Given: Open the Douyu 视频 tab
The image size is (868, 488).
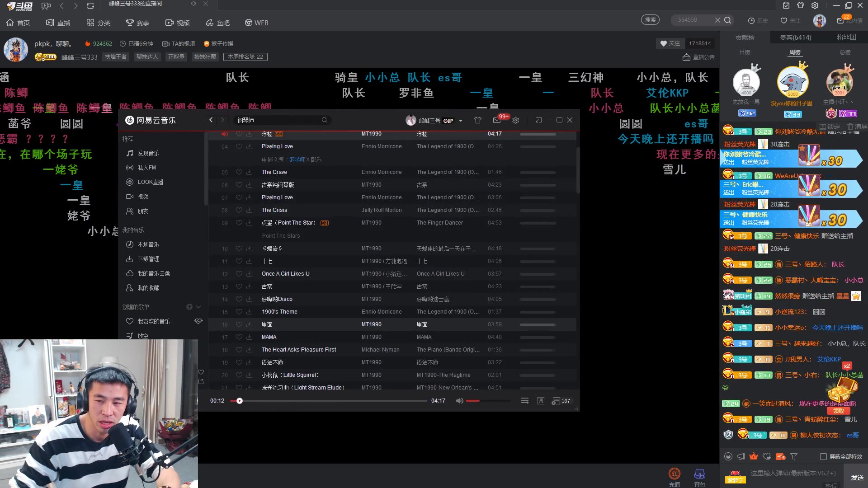Looking at the screenshot, I should 177,23.
